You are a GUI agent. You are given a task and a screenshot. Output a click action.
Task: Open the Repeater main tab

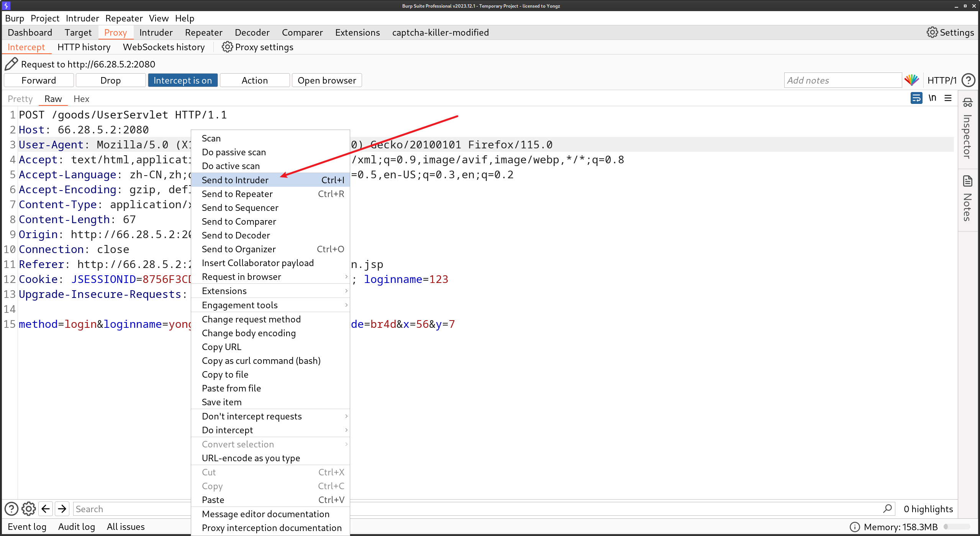tap(203, 32)
